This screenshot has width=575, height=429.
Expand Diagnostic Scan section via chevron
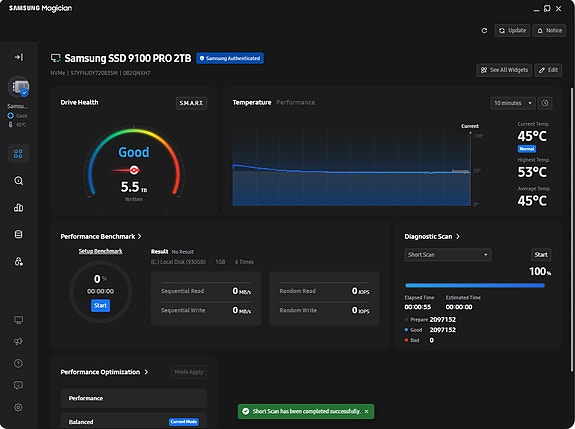point(458,236)
